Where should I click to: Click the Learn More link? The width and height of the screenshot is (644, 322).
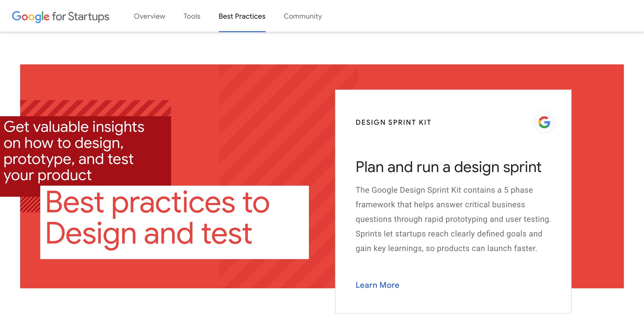point(377,285)
